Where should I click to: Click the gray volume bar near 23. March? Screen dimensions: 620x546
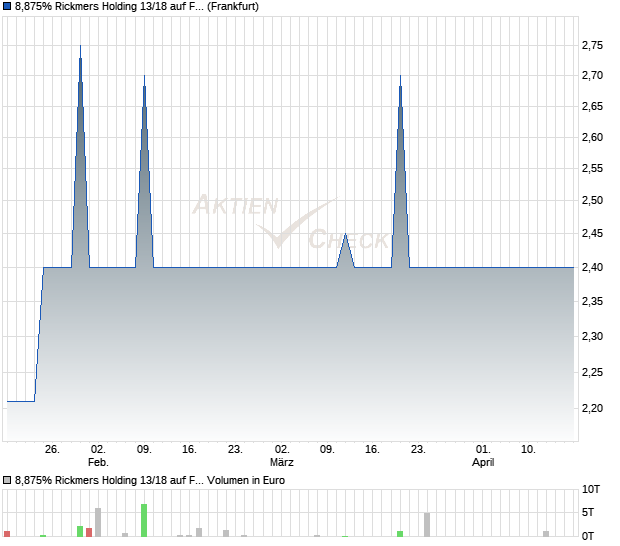click(427, 525)
